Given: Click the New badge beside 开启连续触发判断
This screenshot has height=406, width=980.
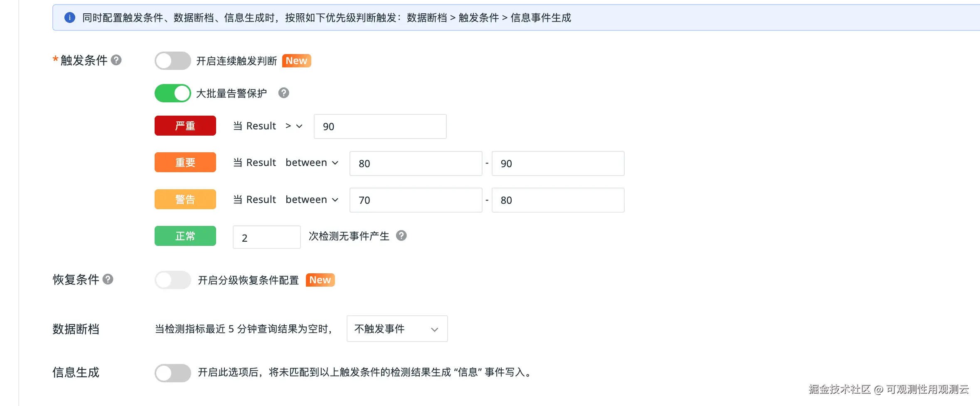Looking at the screenshot, I should tap(296, 61).
